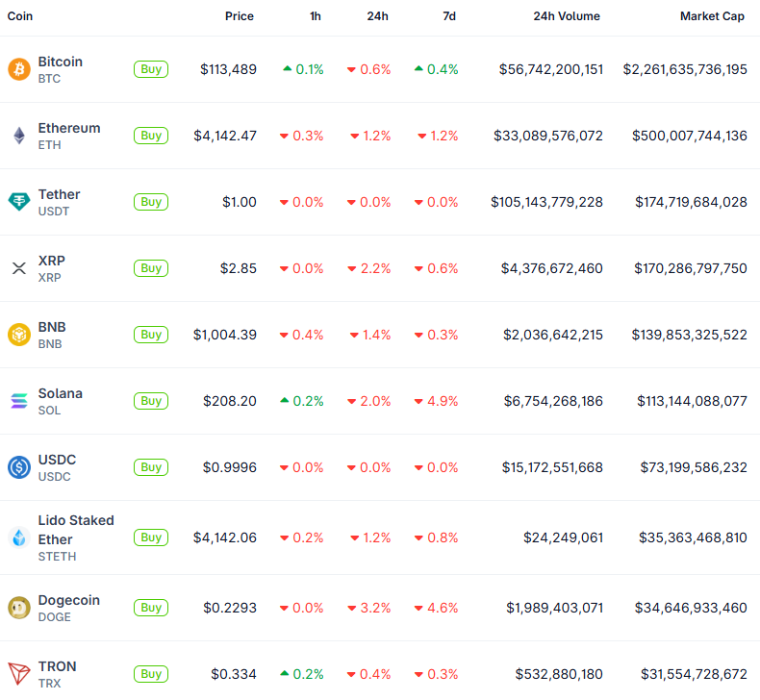Image resolution: width=760 pixels, height=700 pixels.
Task: Click the Dogecoin logo icon
Action: click(19, 608)
